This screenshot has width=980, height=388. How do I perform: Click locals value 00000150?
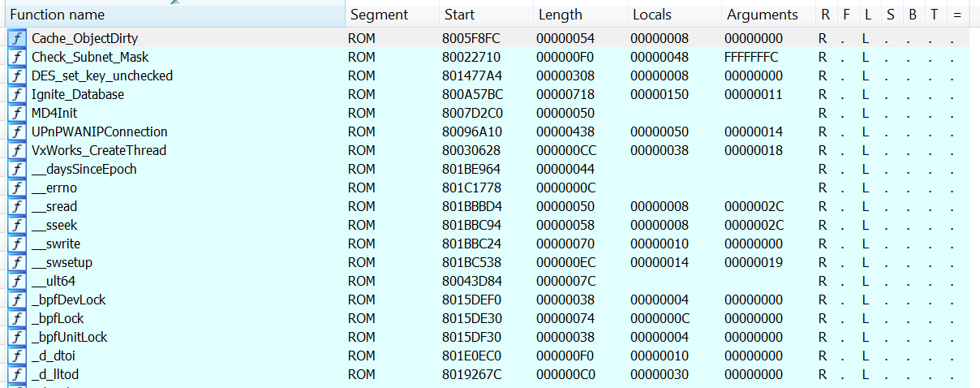pos(660,94)
